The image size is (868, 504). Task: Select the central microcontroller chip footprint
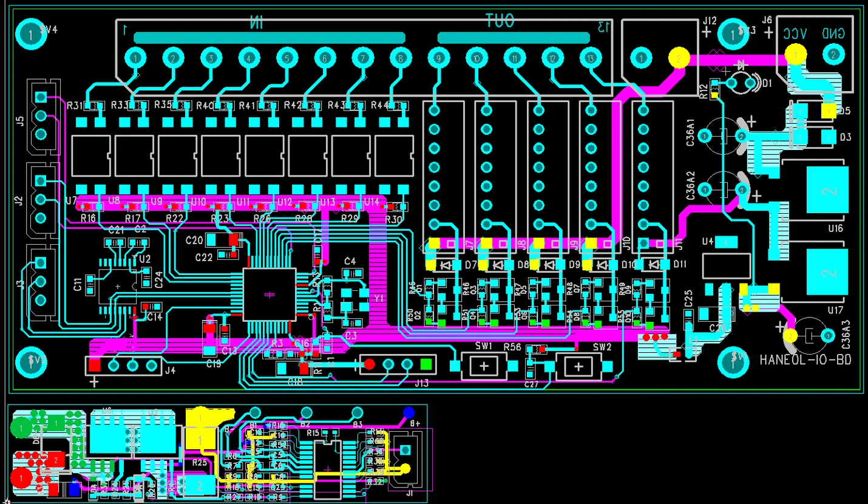270,295
